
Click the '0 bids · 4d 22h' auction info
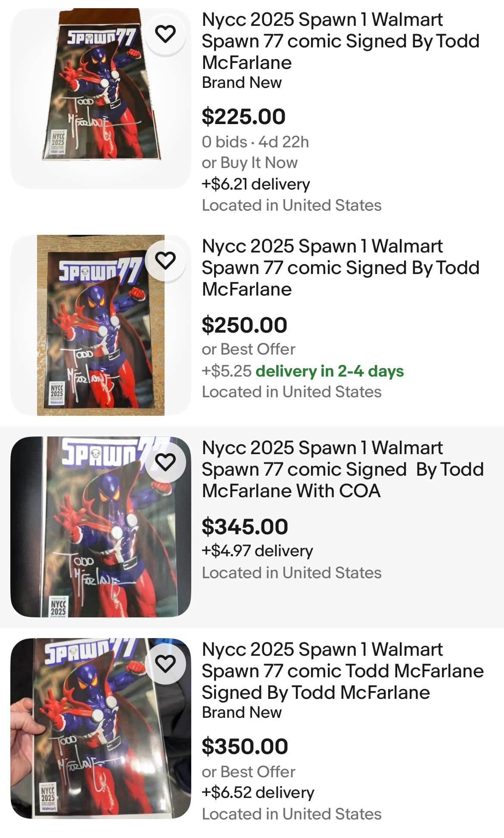pos(255,142)
